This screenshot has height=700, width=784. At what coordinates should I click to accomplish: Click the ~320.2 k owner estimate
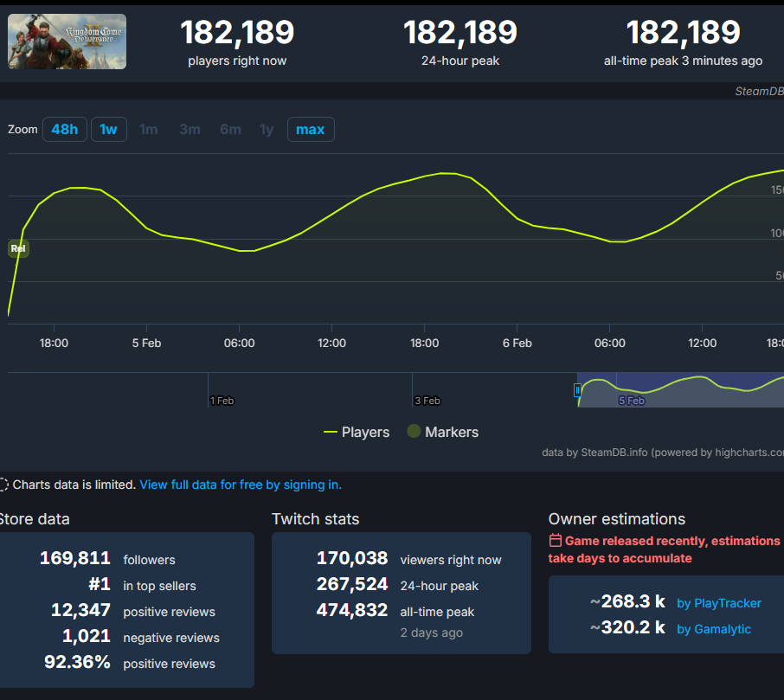(x=627, y=627)
